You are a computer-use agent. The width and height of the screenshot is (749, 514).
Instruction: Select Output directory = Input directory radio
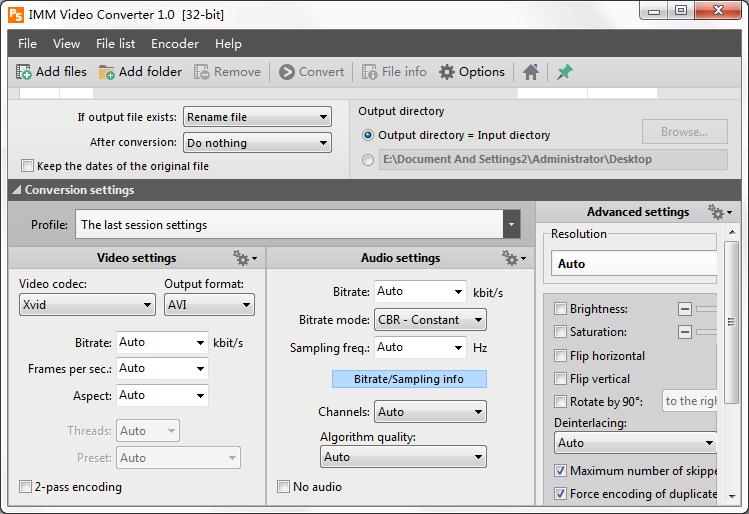(369, 135)
